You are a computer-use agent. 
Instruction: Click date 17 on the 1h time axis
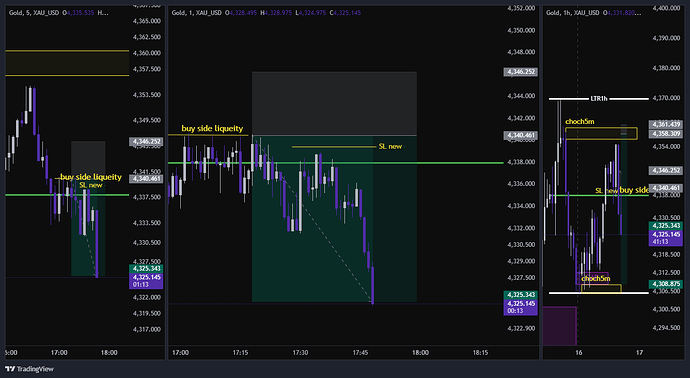click(639, 352)
